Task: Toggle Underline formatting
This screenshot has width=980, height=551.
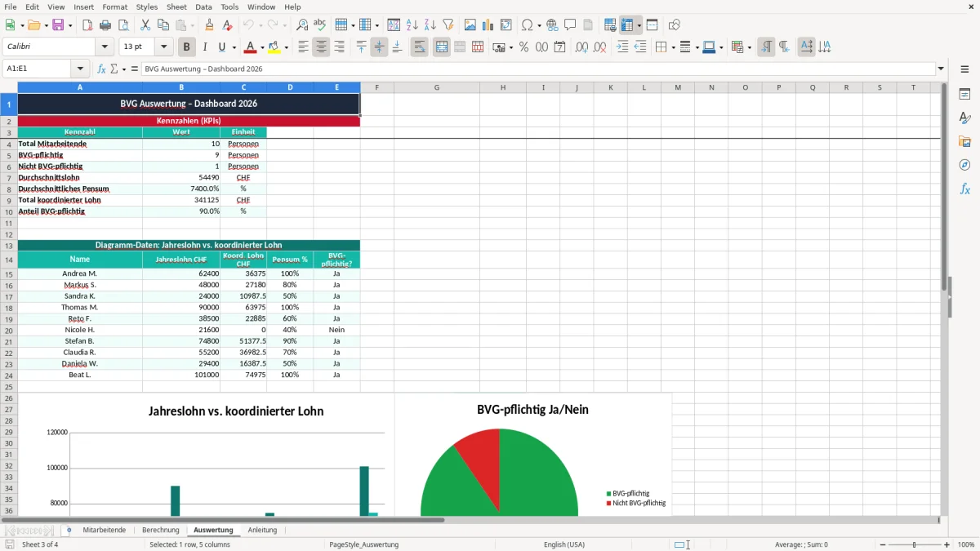Action: 221,47
